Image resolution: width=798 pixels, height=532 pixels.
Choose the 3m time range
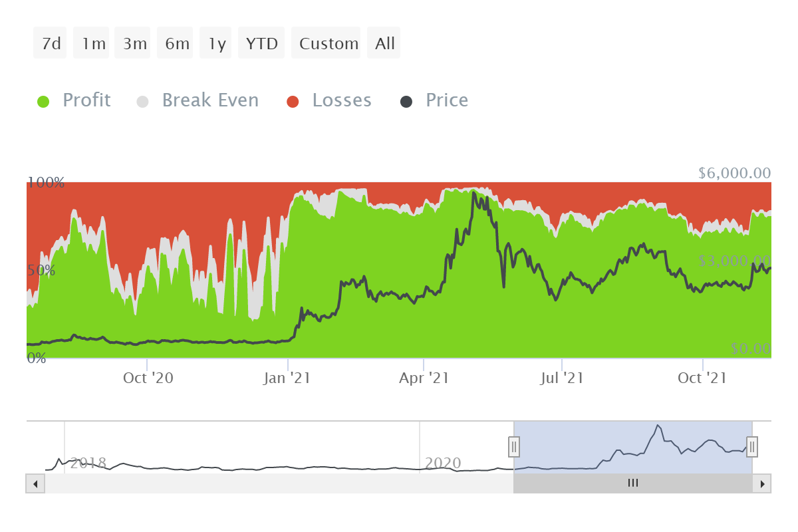(x=133, y=43)
